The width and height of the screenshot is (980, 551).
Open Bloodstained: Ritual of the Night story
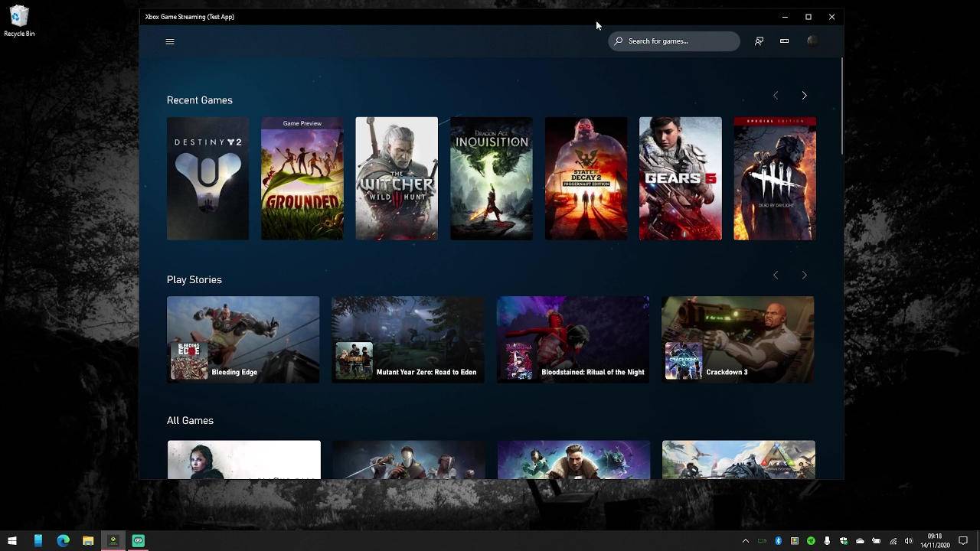pos(573,340)
